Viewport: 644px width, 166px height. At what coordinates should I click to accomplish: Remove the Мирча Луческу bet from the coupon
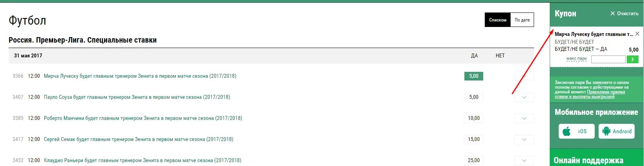pos(637,34)
